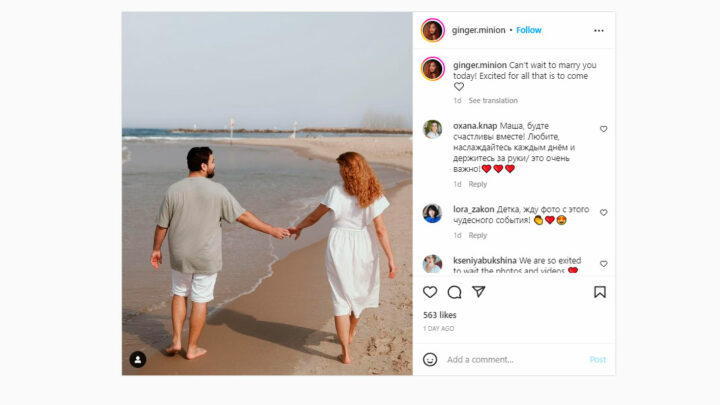Save the post with bookmark icon

click(x=600, y=292)
